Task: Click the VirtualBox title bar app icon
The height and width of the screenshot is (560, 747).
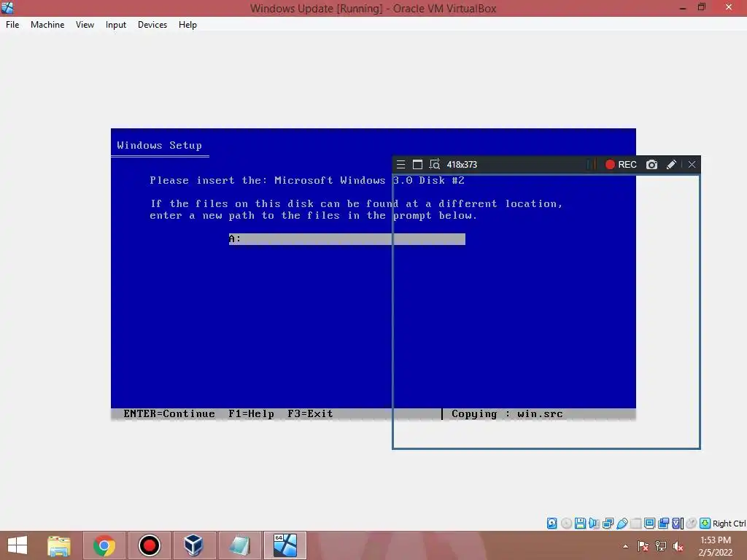Action: pyautogui.click(x=7, y=7)
